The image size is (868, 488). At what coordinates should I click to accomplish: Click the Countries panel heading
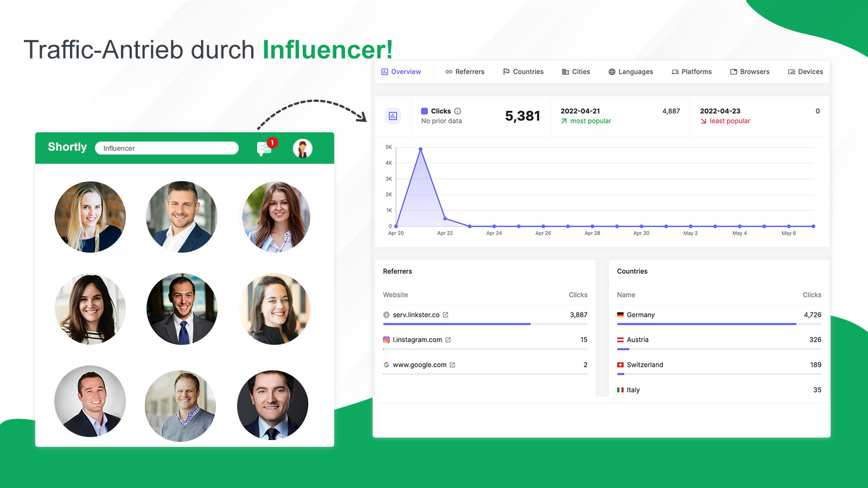632,271
